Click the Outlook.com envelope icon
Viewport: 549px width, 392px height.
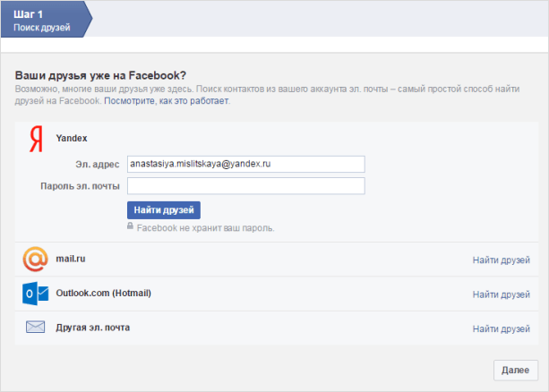point(35,294)
